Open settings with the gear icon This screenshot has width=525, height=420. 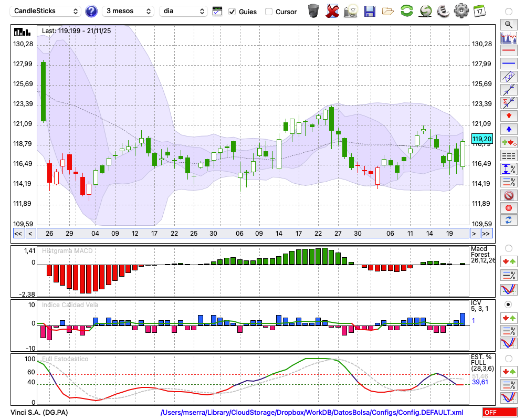(461, 10)
